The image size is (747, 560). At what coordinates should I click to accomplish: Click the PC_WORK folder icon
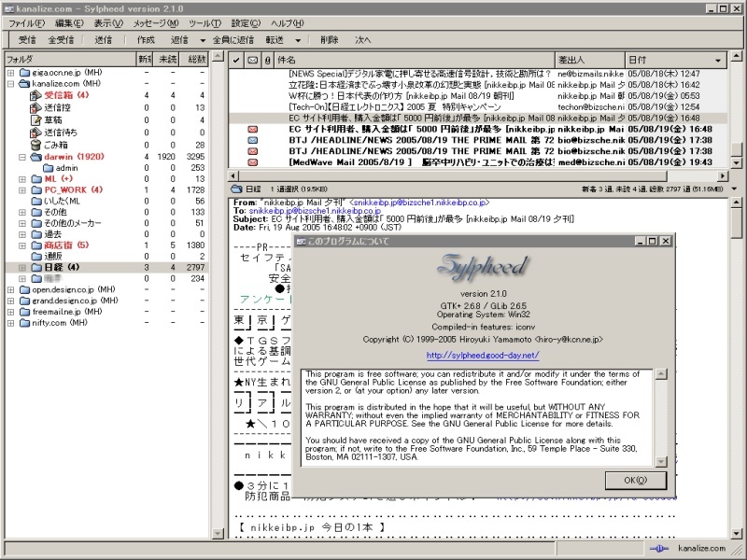coord(36,190)
